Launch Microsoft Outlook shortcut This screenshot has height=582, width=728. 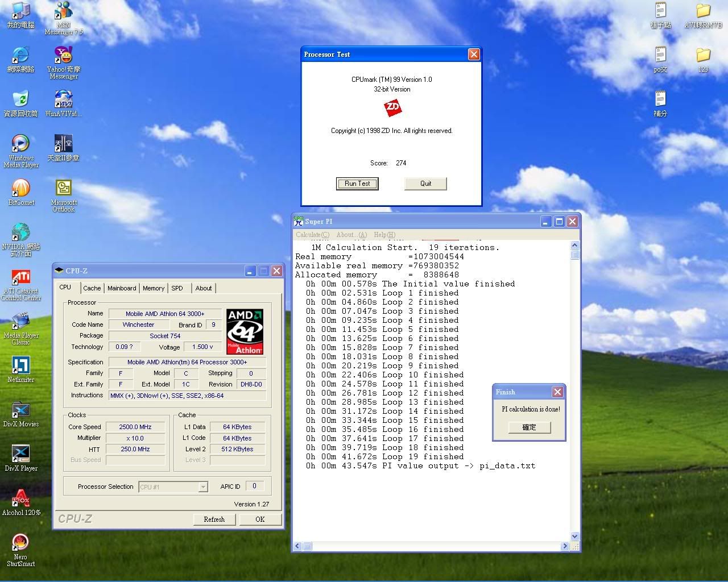pos(64,196)
